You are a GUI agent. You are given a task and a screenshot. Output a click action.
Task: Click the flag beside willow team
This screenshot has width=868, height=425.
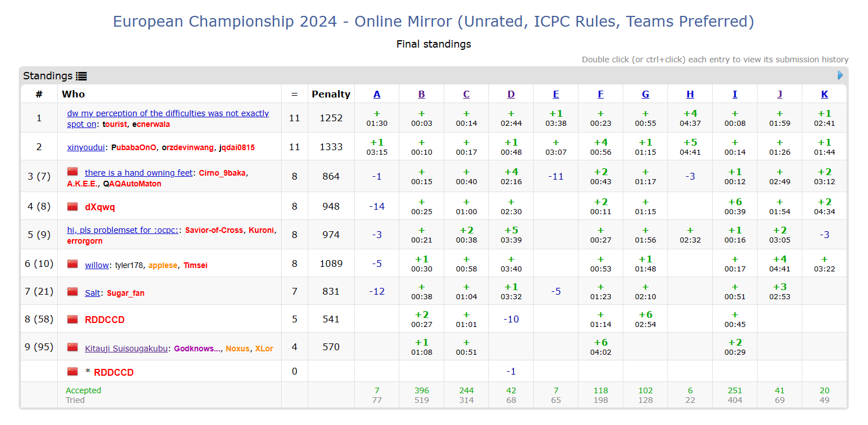coord(72,264)
